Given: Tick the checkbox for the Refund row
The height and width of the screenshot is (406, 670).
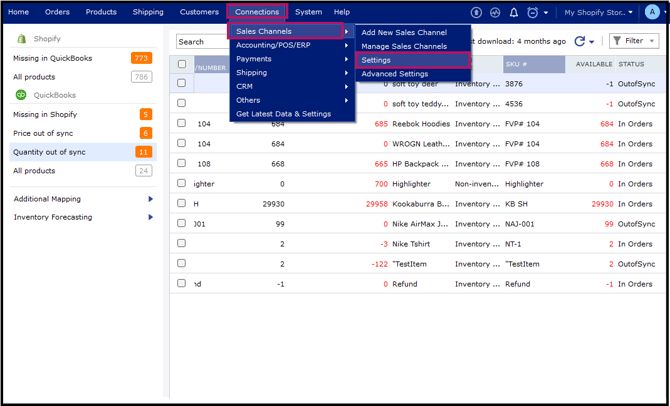Looking at the screenshot, I should pos(182,283).
